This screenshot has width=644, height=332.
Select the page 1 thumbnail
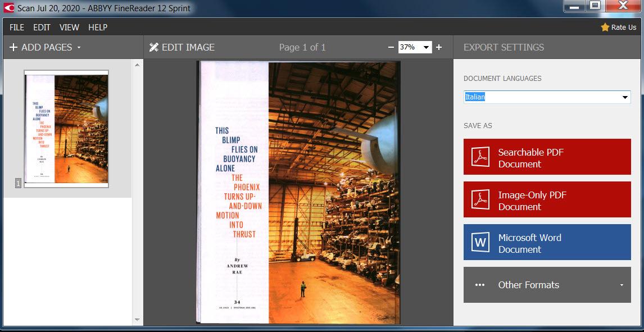[x=66, y=129]
